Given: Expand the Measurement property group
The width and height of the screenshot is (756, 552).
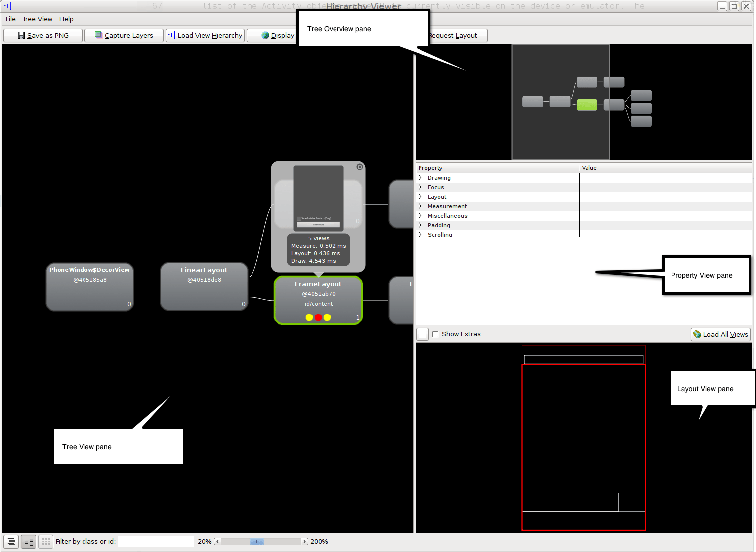Looking at the screenshot, I should pyautogui.click(x=420, y=206).
